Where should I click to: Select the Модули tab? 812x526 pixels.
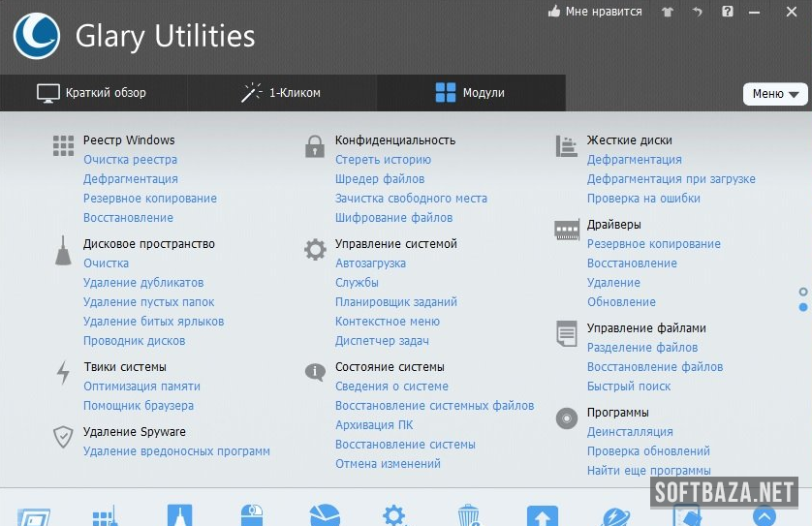coord(470,93)
